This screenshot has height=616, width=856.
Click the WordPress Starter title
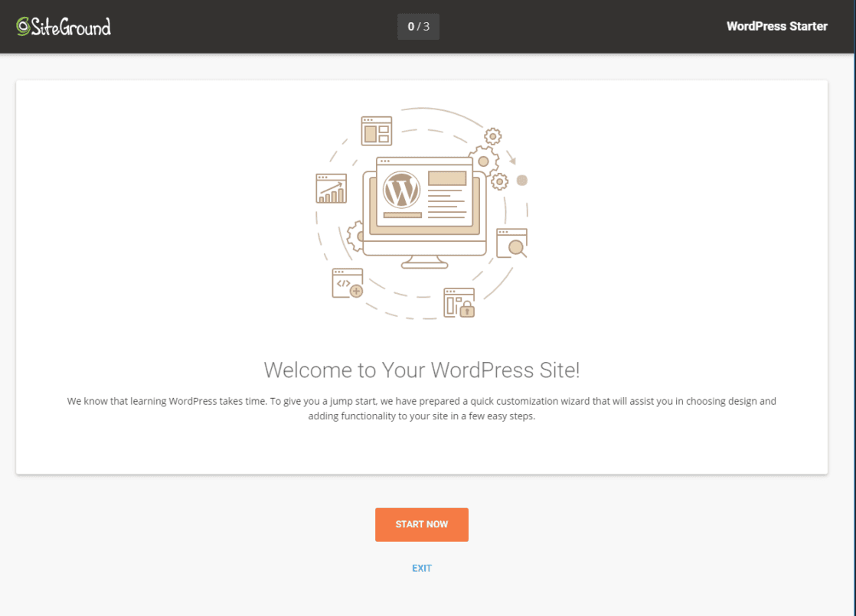tap(776, 26)
